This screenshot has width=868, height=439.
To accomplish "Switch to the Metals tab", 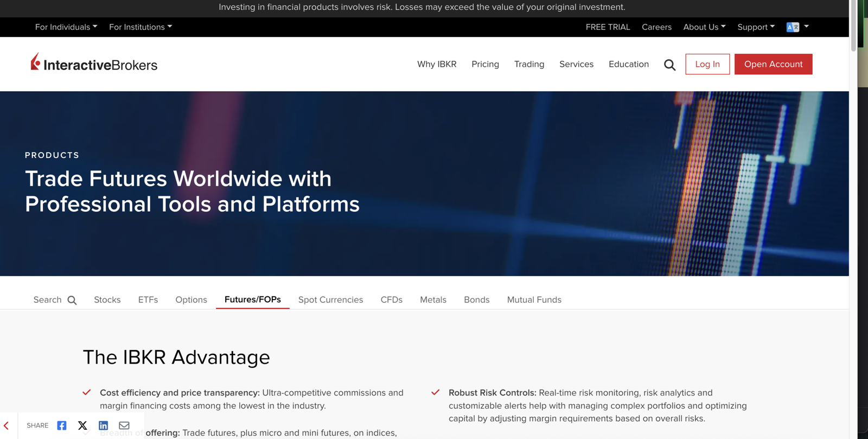I will (x=433, y=300).
